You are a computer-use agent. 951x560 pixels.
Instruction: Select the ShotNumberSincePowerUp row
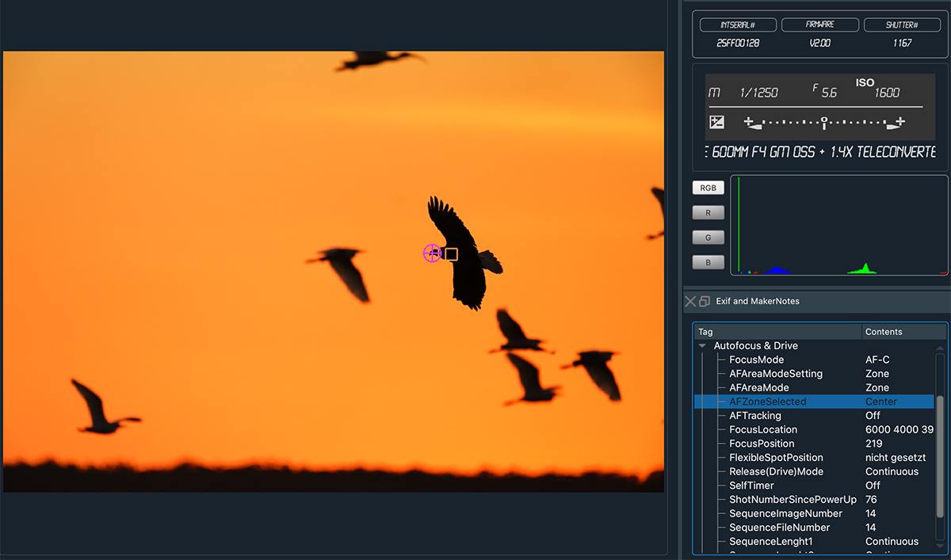[814, 500]
